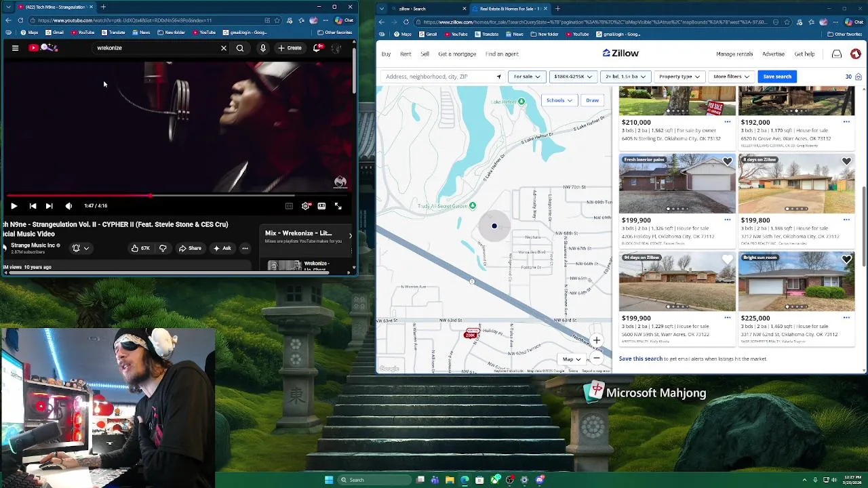Open the YouTube hamburger guide menu
868x488 pixels.
pyautogui.click(x=15, y=48)
